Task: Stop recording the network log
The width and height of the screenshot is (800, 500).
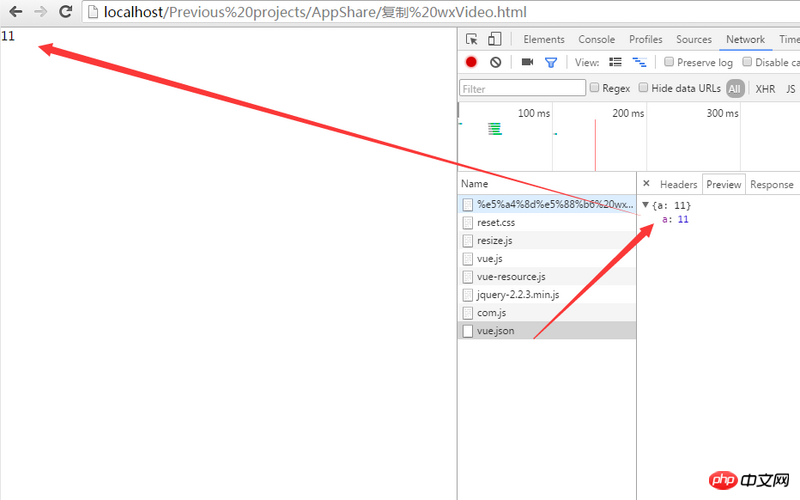Action: coord(471,62)
